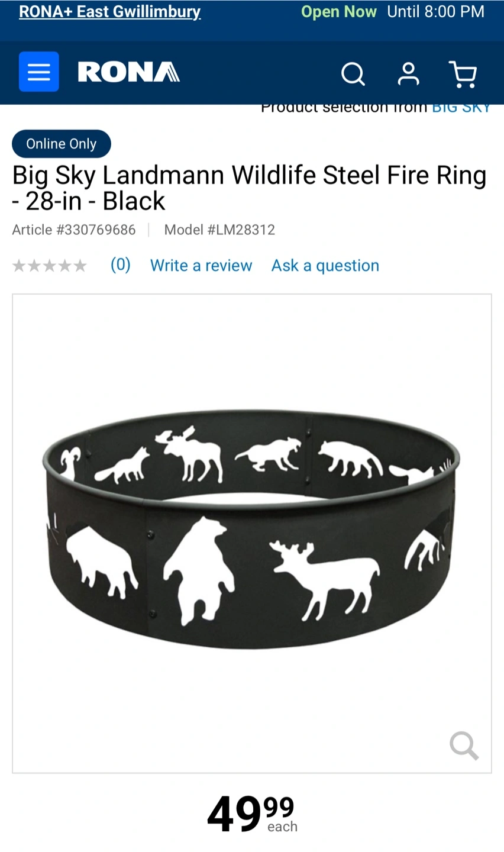Open the hamburger navigation menu

(39, 72)
